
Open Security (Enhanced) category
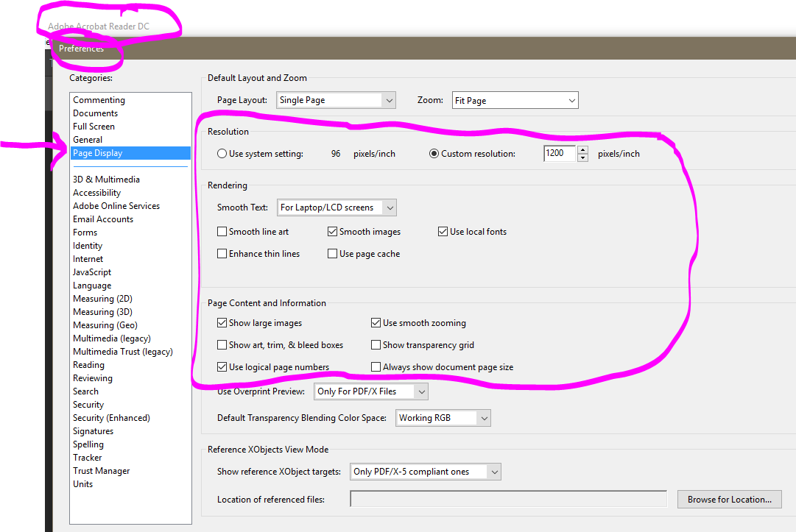(x=111, y=418)
